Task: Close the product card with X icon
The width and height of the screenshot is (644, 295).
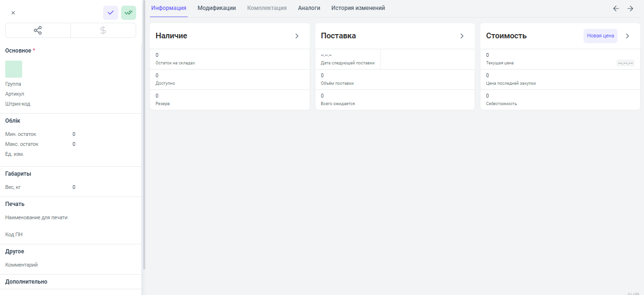Action: (x=13, y=13)
